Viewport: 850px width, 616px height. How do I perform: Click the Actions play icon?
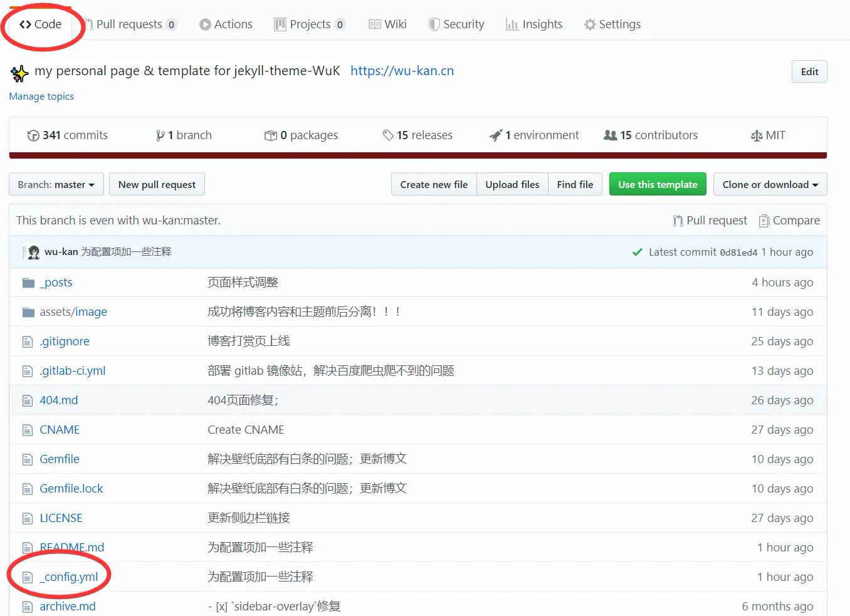205,24
